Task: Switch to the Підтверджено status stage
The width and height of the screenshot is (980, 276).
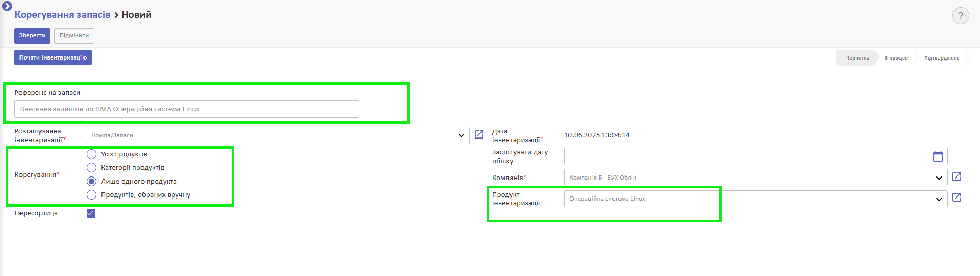Action: pyautogui.click(x=942, y=58)
